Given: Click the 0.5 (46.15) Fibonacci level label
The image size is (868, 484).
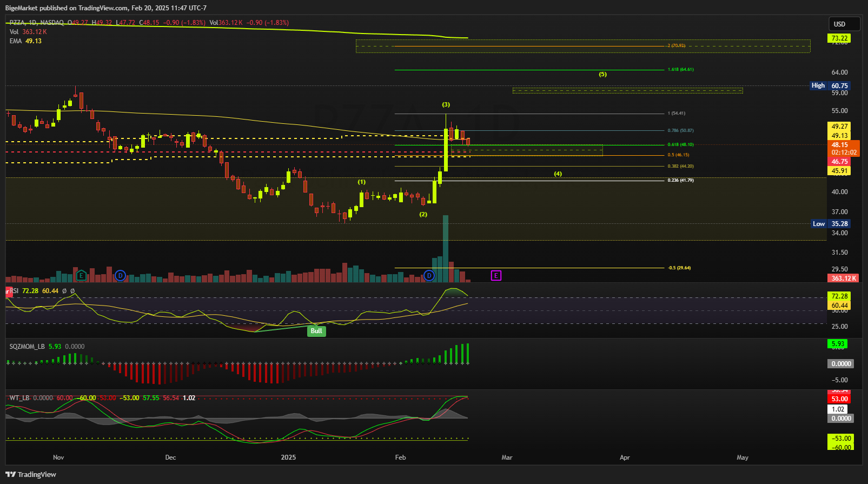Looking at the screenshot, I should click(678, 155).
